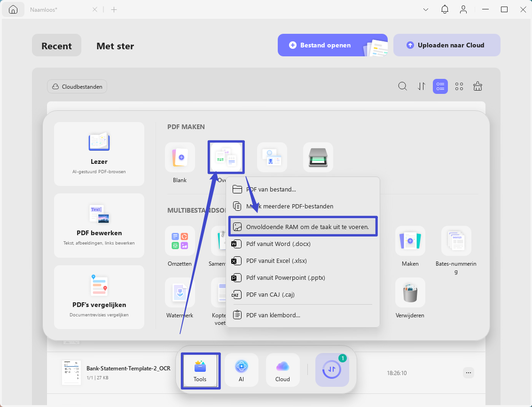The image size is (532, 407).
Task: Open the Verwijderen tool
Action: click(x=410, y=292)
